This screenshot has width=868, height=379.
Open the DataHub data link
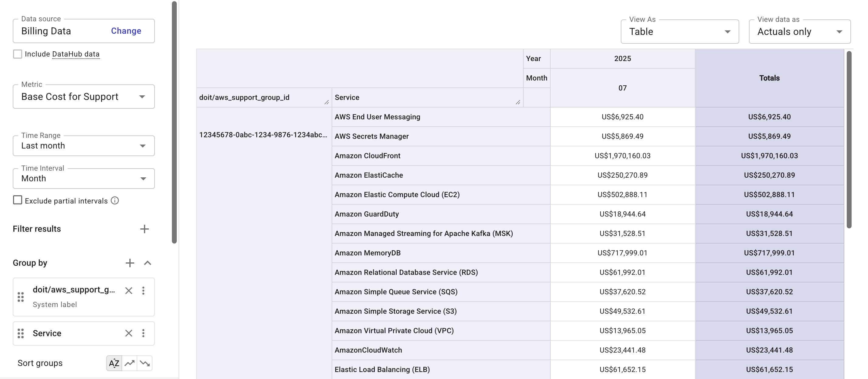pos(76,54)
